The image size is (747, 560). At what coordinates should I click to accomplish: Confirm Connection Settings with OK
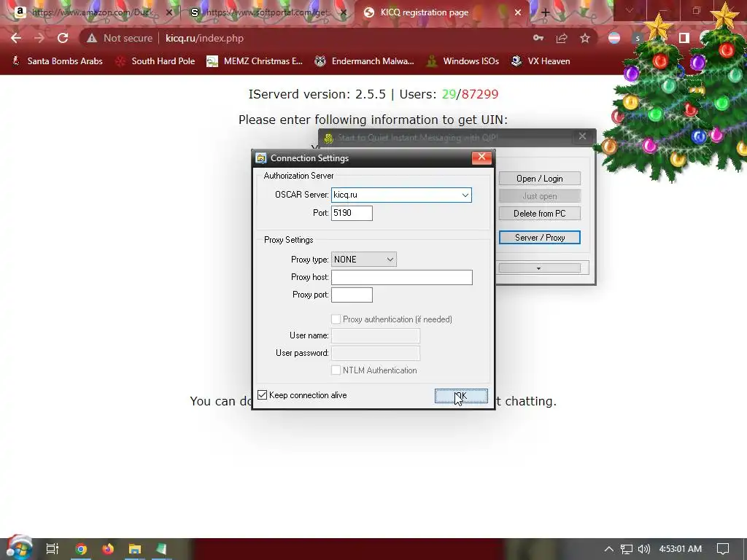[x=461, y=396]
